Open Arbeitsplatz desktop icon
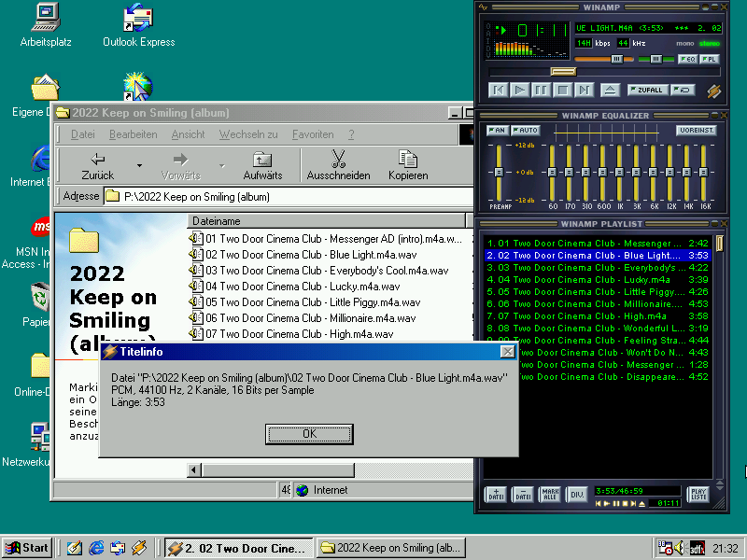The height and width of the screenshot is (560, 747). click(46, 25)
